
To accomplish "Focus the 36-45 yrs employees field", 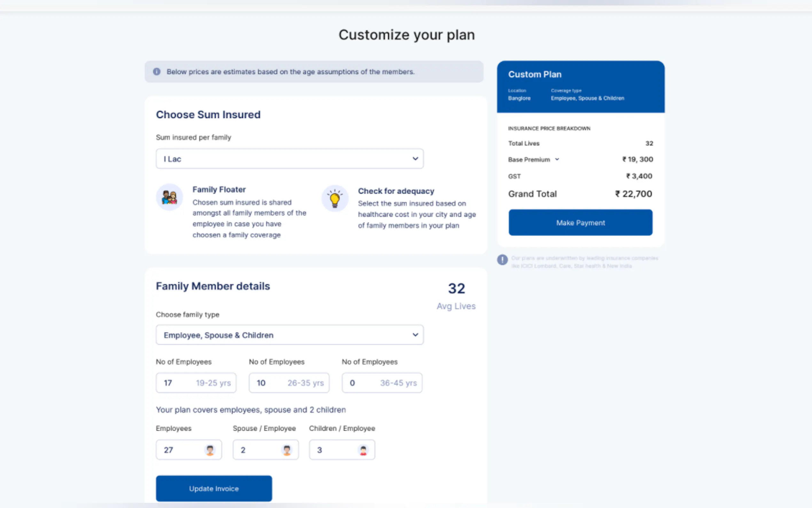I will (382, 383).
